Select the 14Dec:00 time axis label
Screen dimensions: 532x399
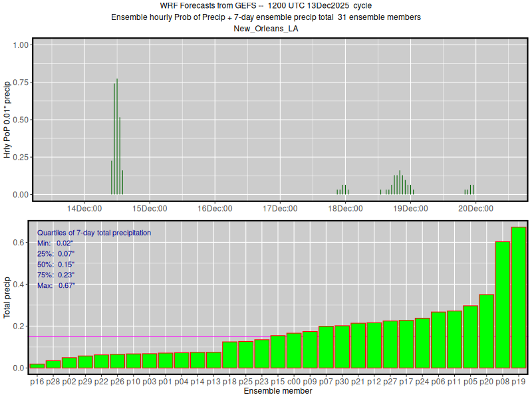tap(84, 208)
